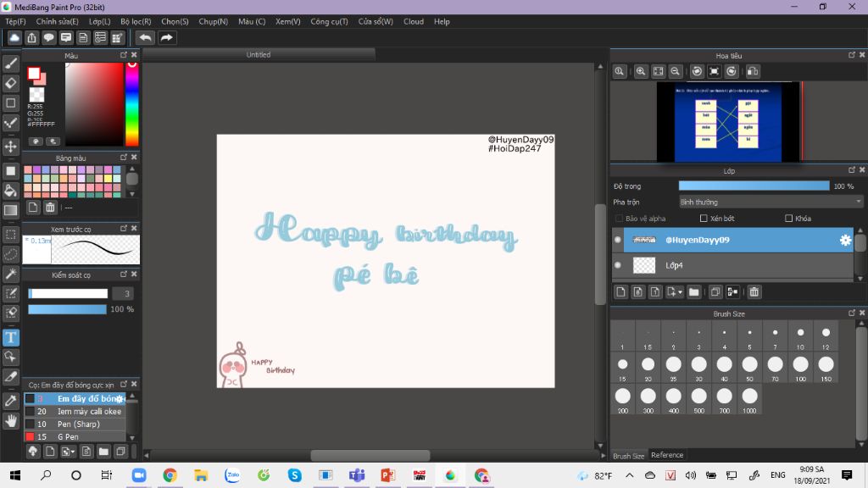Click the Undo arrow in toolbar
This screenshot has width=868, height=488.
point(146,37)
